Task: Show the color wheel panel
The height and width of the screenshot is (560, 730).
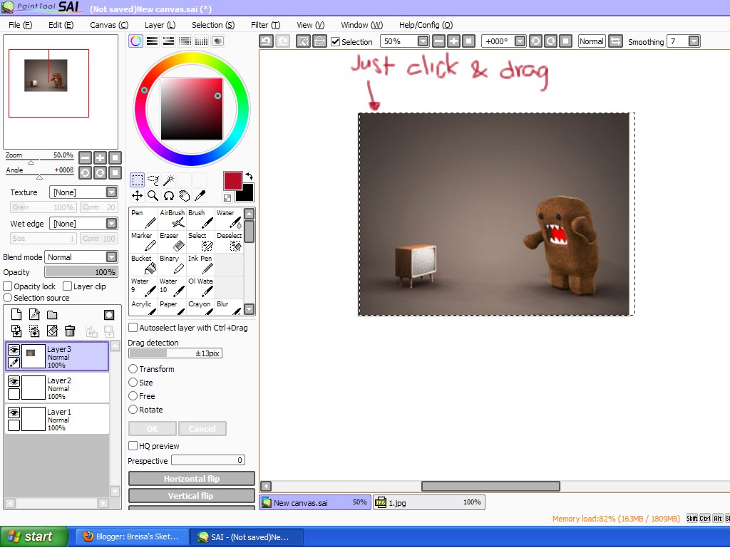Action: [135, 41]
